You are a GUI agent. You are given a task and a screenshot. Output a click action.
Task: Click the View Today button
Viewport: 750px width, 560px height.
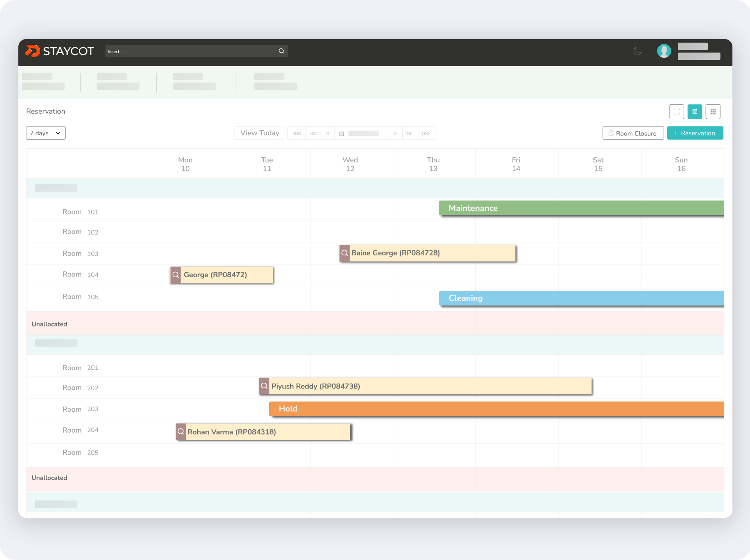[x=260, y=133]
